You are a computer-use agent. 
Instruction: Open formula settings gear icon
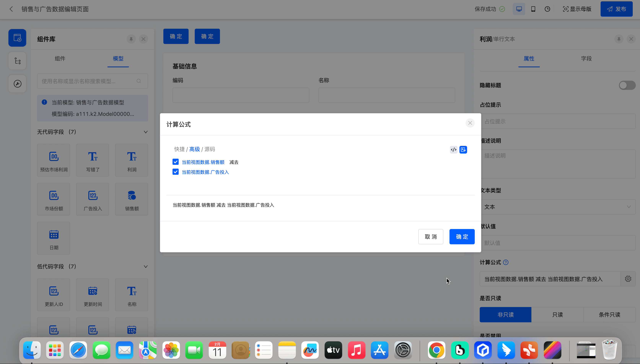(628, 279)
